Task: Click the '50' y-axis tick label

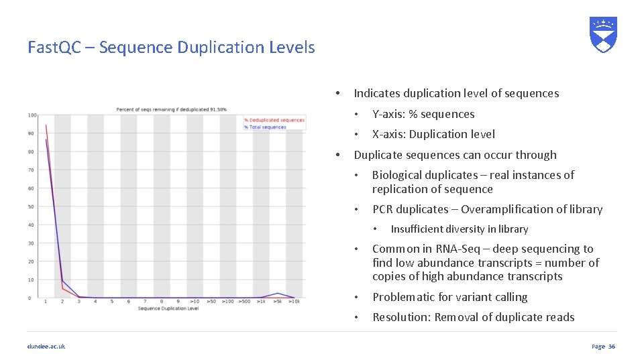Action: (x=31, y=206)
